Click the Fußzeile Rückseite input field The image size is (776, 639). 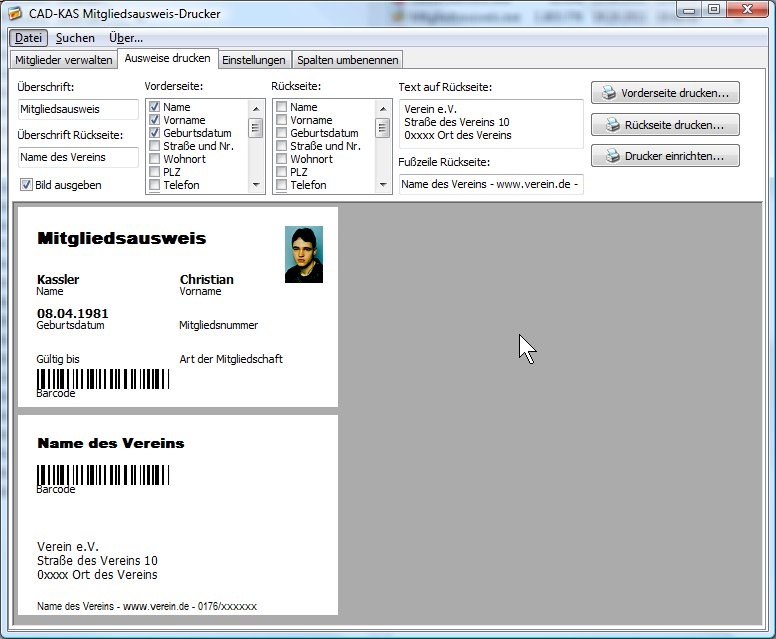coord(490,184)
